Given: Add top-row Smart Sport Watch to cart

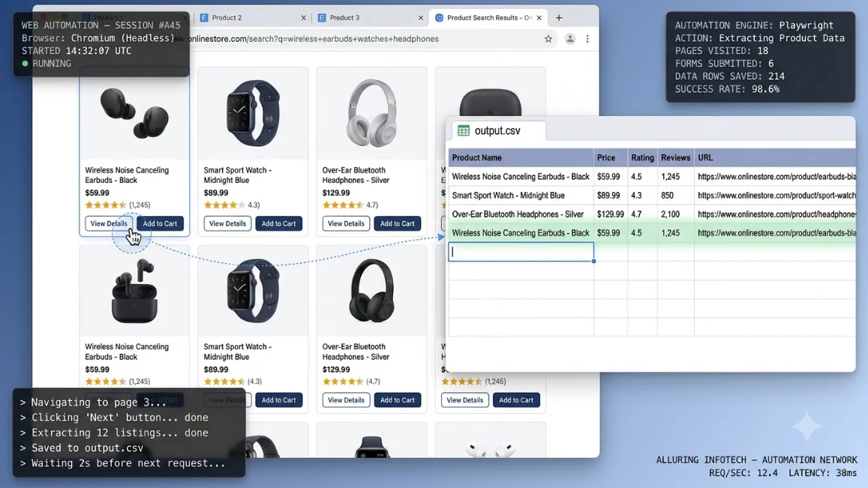Looking at the screenshot, I should tap(278, 223).
